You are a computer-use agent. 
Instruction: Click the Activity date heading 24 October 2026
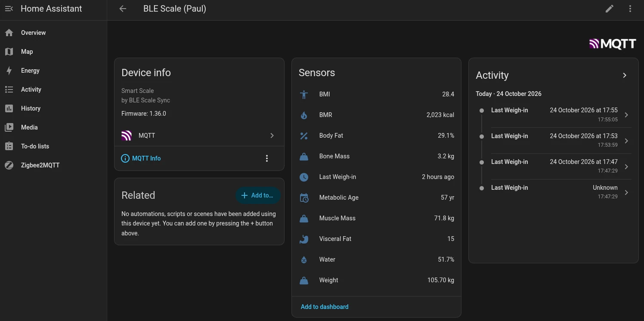pos(508,94)
